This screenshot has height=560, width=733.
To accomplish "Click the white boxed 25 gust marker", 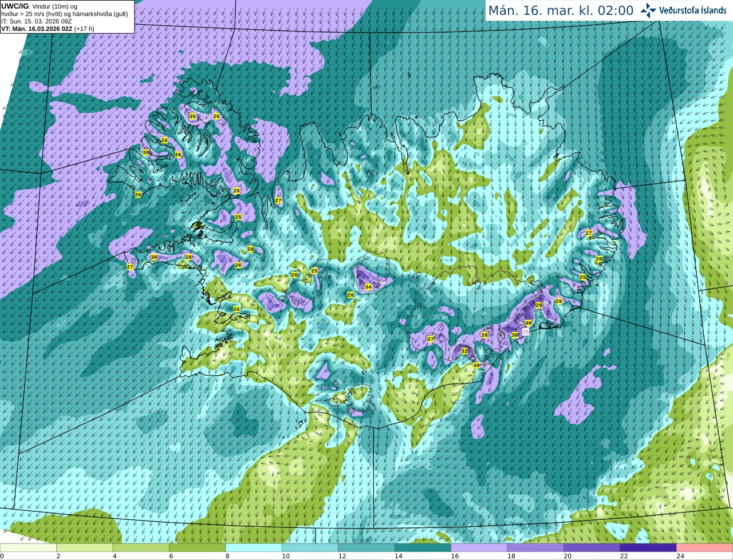I will [526, 332].
